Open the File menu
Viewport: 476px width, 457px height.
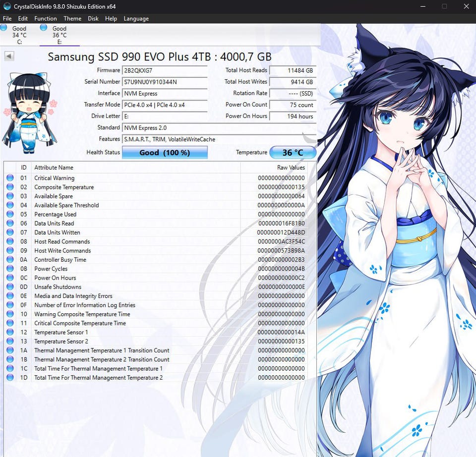[x=7, y=18]
